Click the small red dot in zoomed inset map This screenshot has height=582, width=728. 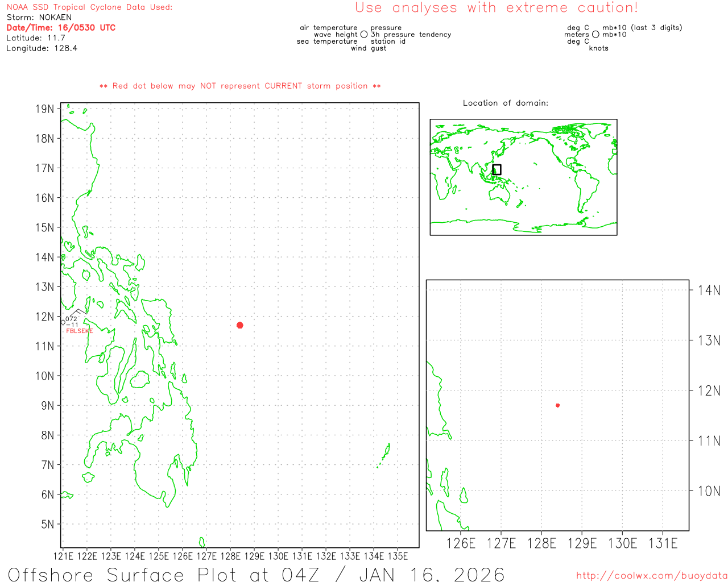(x=558, y=405)
